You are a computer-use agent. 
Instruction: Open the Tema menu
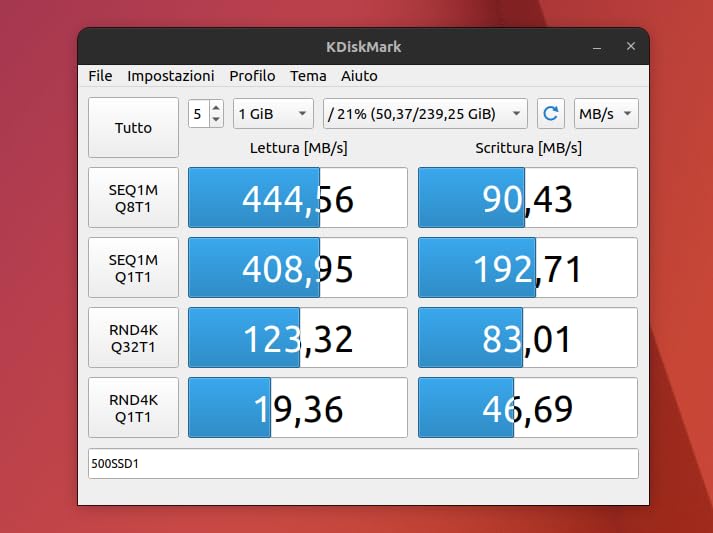(308, 76)
